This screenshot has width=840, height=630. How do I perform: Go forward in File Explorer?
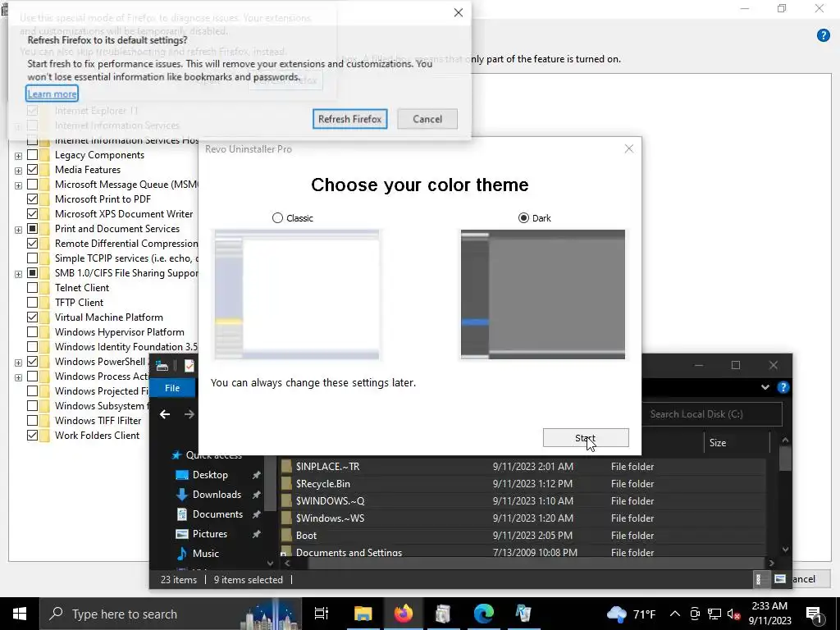click(x=189, y=414)
